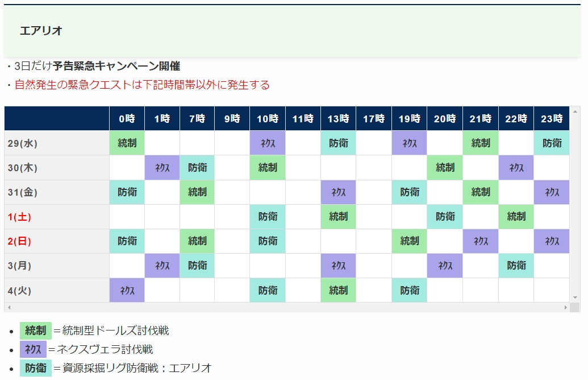This screenshot has width=588, height=380.
Task: Click the 19時 column header
Action: (x=409, y=119)
